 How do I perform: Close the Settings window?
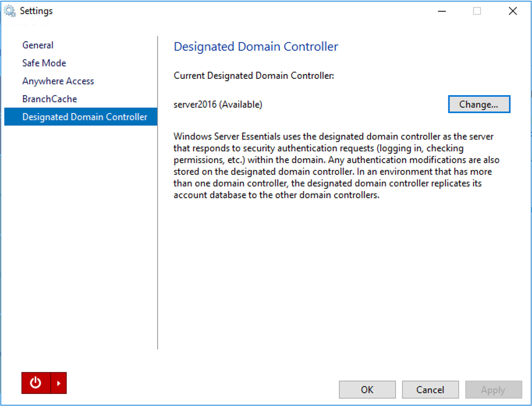pos(512,11)
